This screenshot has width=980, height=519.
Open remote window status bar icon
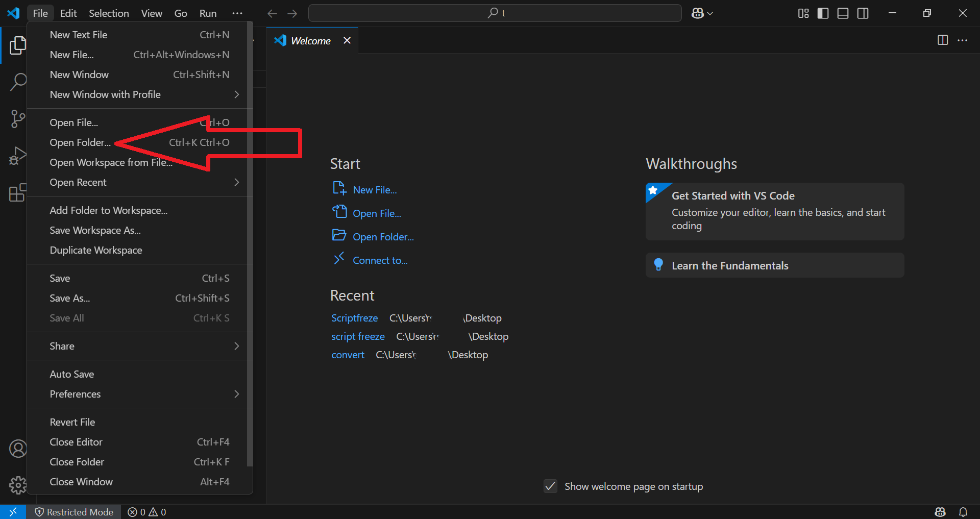point(13,511)
